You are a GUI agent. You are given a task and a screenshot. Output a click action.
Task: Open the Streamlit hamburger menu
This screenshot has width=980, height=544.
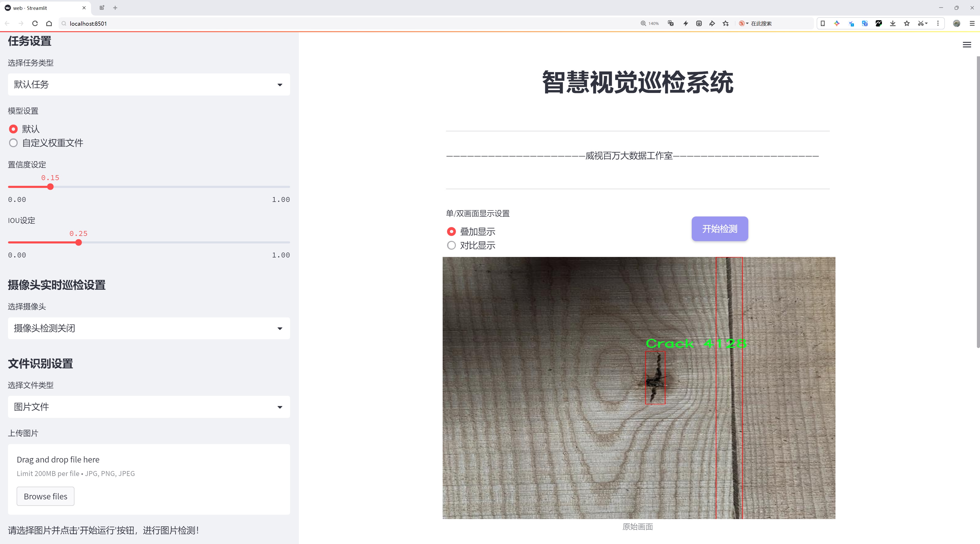pyautogui.click(x=967, y=45)
